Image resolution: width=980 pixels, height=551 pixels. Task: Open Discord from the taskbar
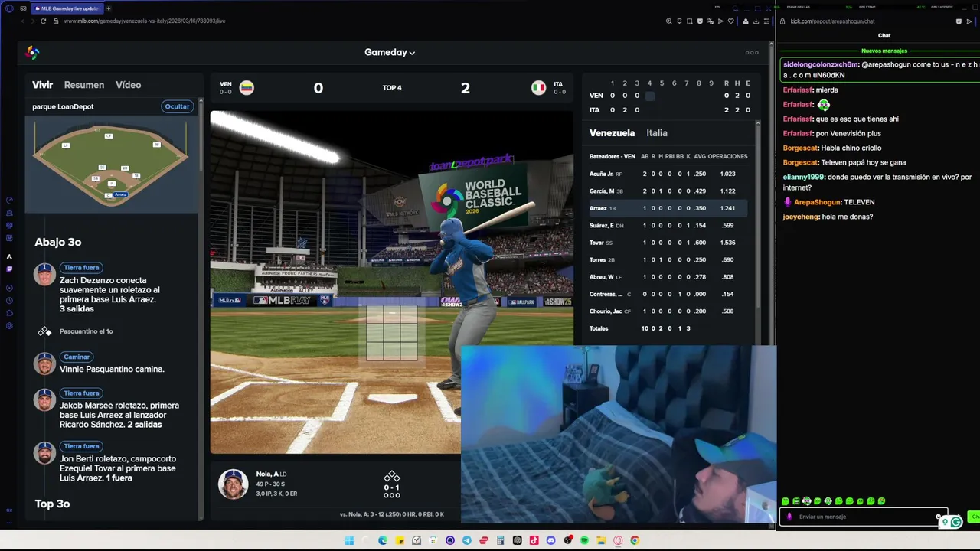[550, 540]
